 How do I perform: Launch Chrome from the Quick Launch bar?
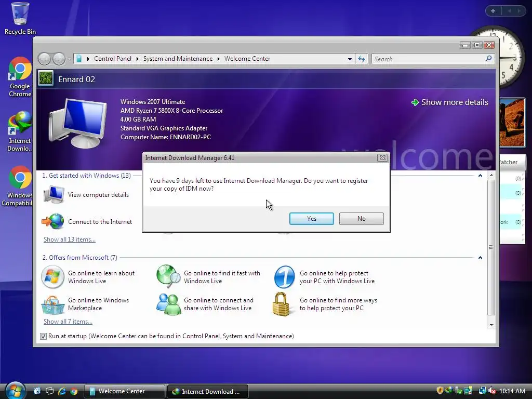[74, 391]
